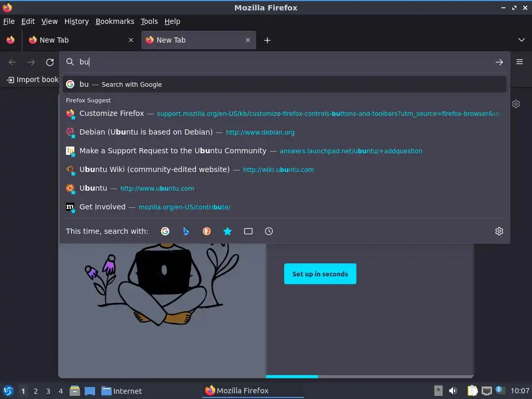Viewport: 532px width, 399px height.
Task: Expand the list all tabs chevron
Action: (522, 40)
